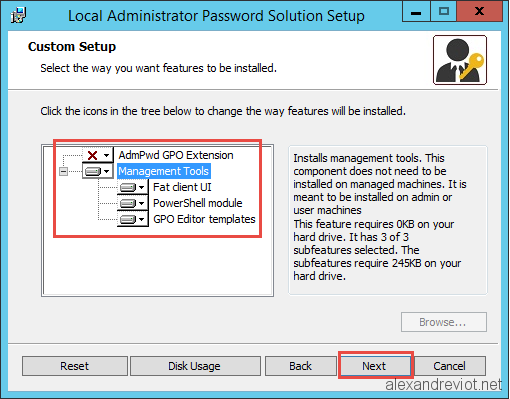Click the user-with-key LAPS logo image
Screen dimensions: 510x399
click(460, 60)
